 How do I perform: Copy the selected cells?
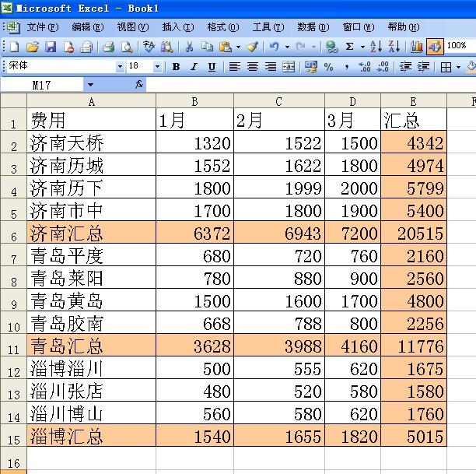coord(208,47)
